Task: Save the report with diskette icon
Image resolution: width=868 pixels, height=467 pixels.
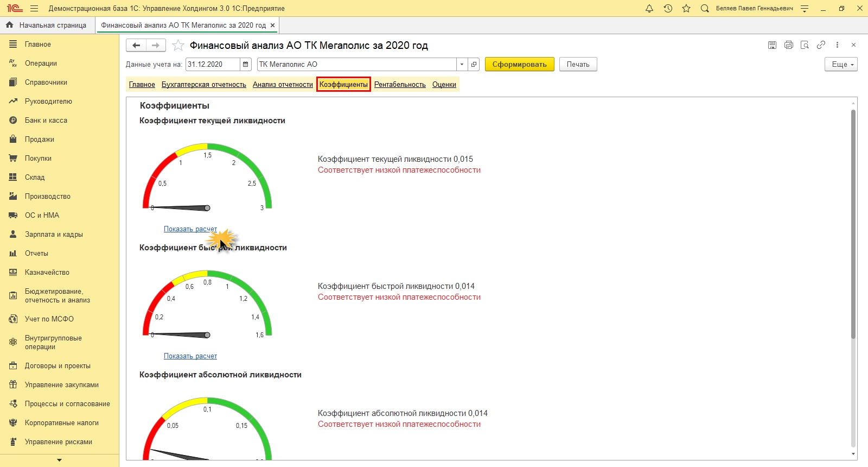Action: pyautogui.click(x=772, y=45)
